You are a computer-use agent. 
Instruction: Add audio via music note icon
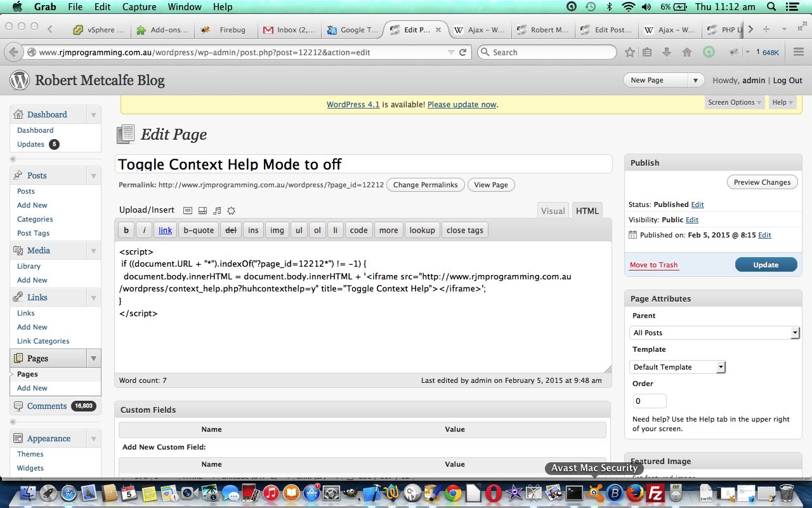pos(217,210)
